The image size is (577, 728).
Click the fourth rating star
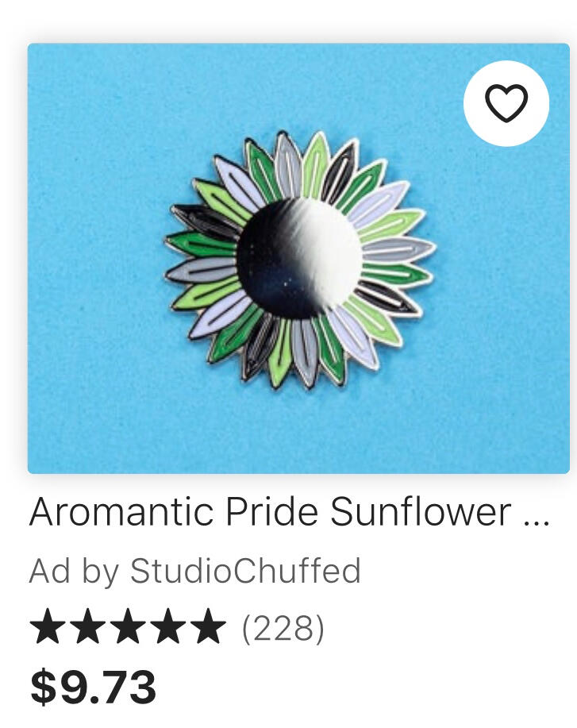(x=167, y=626)
